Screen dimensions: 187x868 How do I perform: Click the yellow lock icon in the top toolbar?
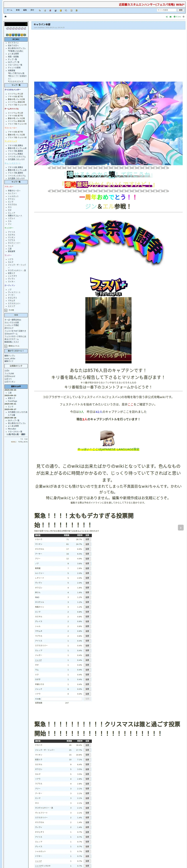[61, 10]
